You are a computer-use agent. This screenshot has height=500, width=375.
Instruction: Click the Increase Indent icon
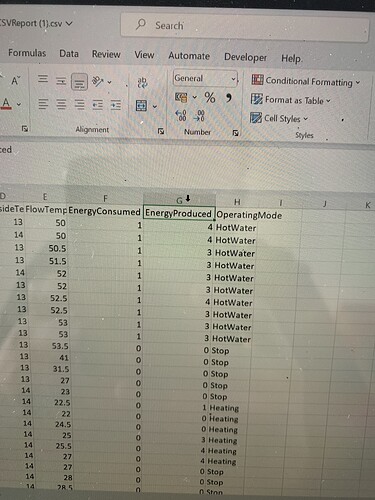pos(116,105)
